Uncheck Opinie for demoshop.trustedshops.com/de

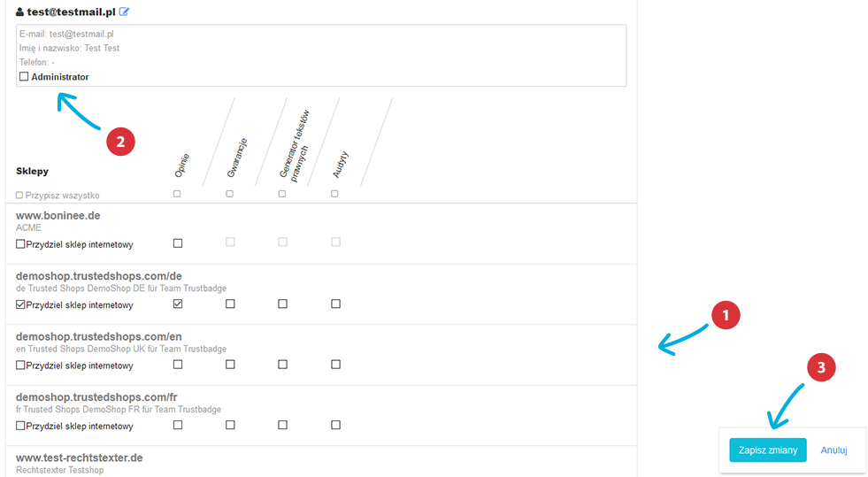[x=178, y=304]
